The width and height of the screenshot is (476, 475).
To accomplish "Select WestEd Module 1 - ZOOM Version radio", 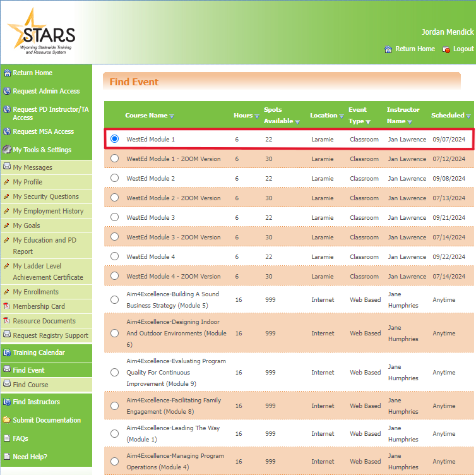I will pyautogui.click(x=114, y=159).
